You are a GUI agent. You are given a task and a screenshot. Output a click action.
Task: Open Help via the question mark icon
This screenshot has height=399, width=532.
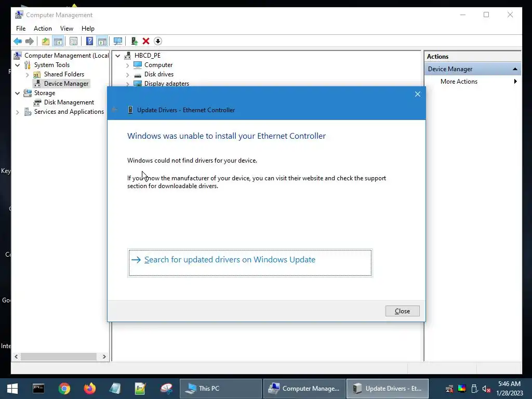(x=89, y=42)
